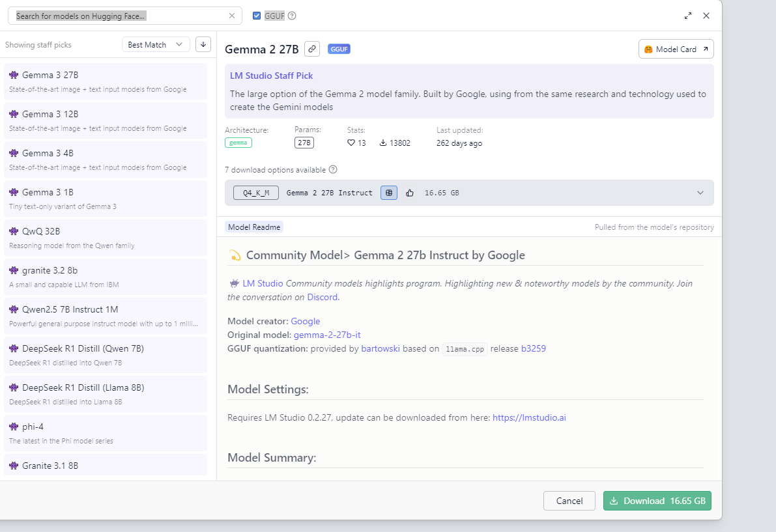776x532 pixels.
Task: Open the Model Card button
Action: point(676,49)
